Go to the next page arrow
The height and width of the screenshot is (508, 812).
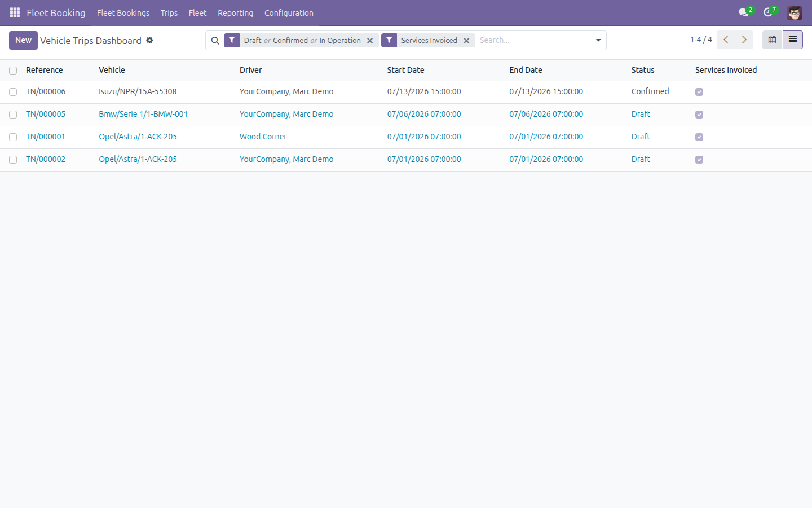click(744, 40)
